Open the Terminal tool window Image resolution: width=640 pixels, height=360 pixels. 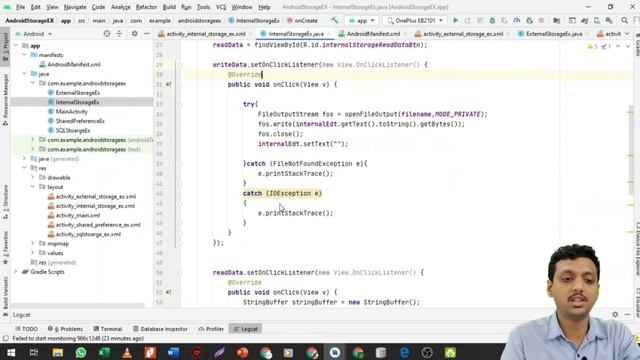coord(108,329)
